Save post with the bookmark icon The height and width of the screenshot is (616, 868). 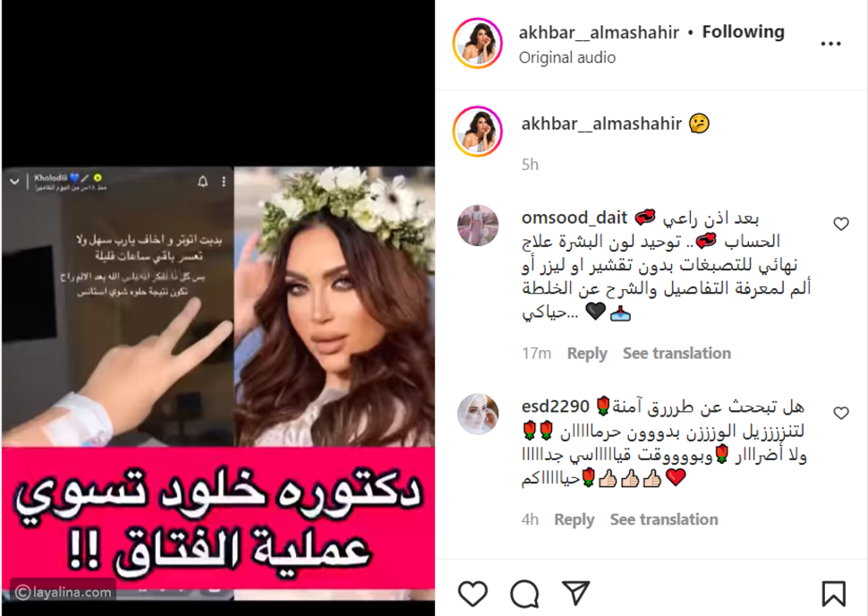point(833,594)
